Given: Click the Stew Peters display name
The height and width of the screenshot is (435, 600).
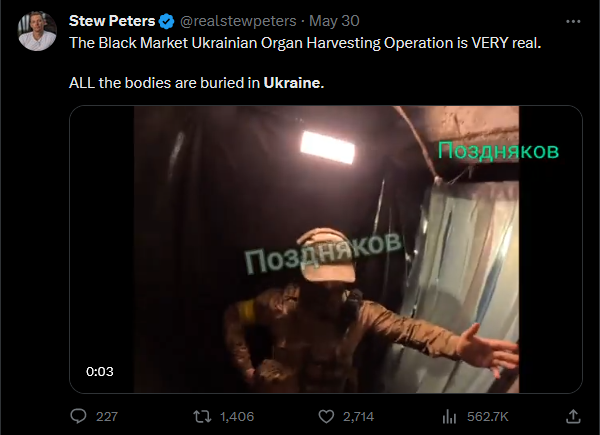Looking at the screenshot, I should [112, 21].
